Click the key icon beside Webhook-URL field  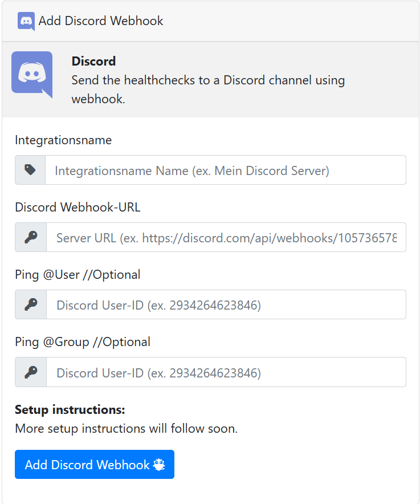pyautogui.click(x=31, y=237)
